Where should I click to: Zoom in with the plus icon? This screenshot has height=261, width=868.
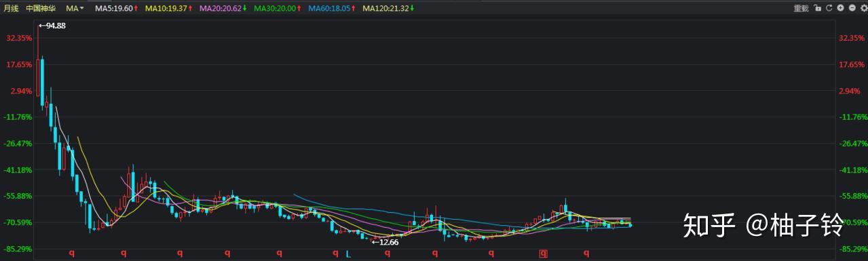coord(840,8)
